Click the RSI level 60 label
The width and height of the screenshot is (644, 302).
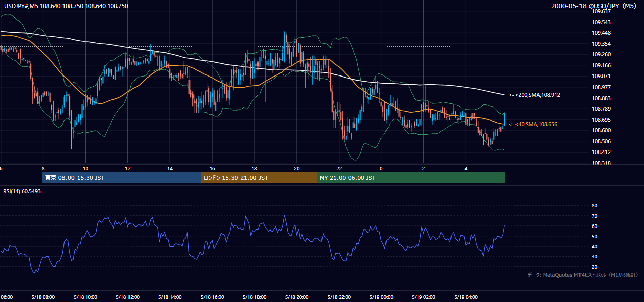(594, 226)
